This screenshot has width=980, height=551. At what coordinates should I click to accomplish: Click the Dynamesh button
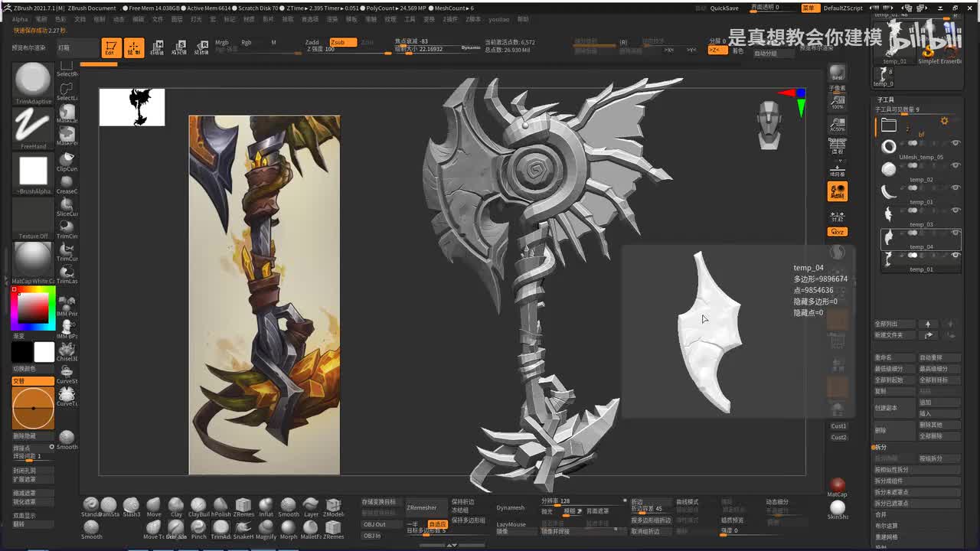coord(511,507)
